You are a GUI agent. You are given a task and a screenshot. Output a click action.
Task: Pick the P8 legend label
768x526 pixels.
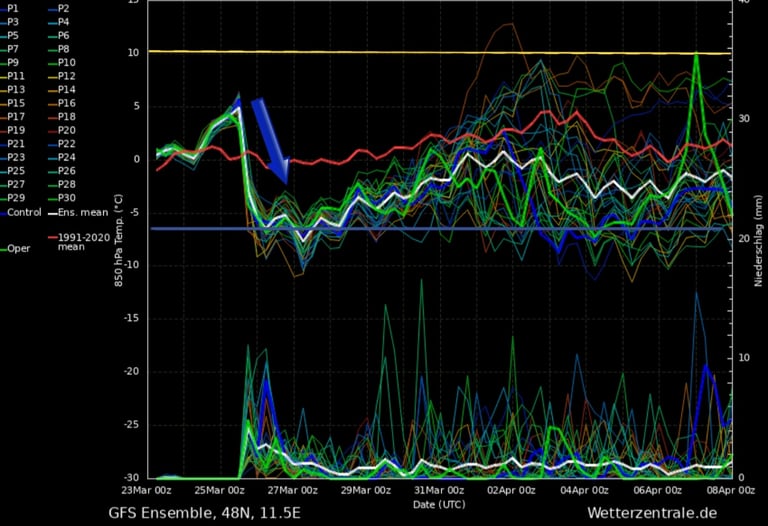64,49
